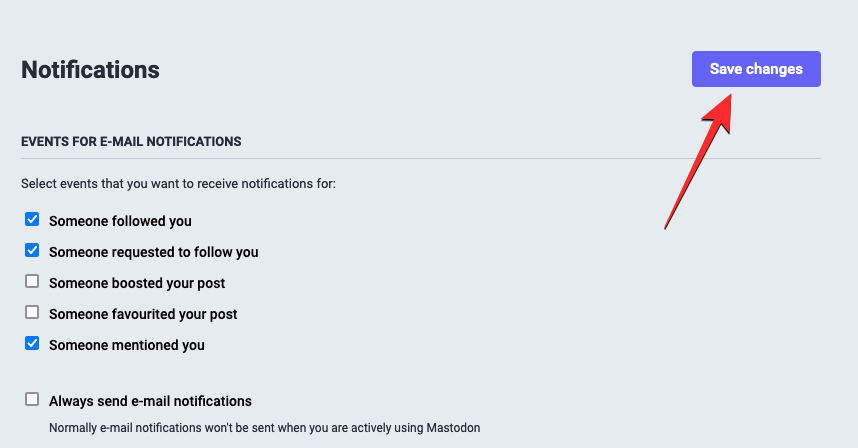Click the 'Select events that you want' instruction text
Screen dimensions: 858x448
(x=178, y=184)
